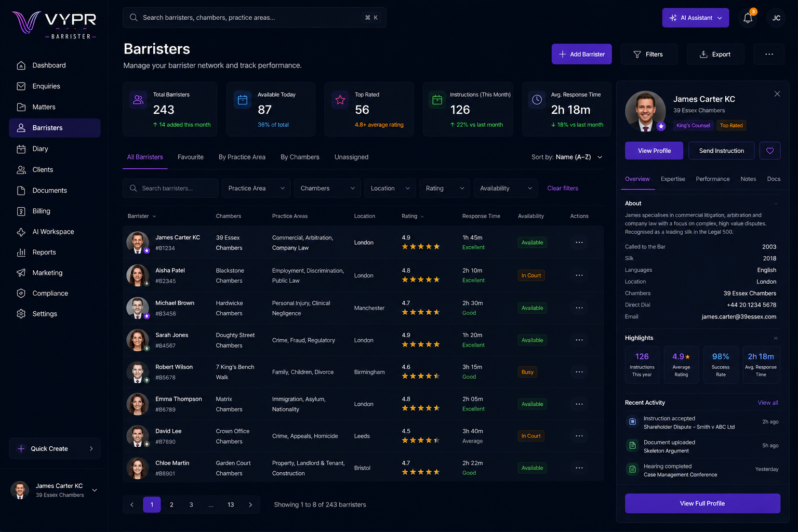
Task: Click the heart favourite icon for James Carter
Action: coord(770,151)
